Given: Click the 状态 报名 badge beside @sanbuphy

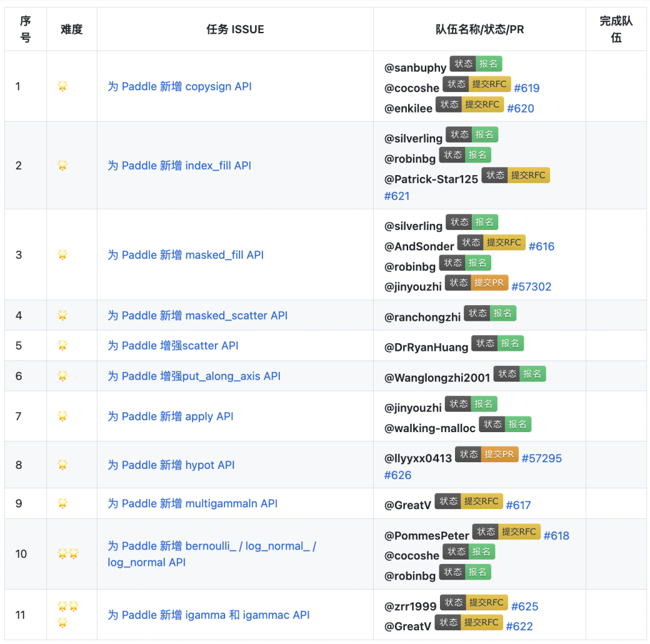Looking at the screenshot, I should tap(476, 64).
